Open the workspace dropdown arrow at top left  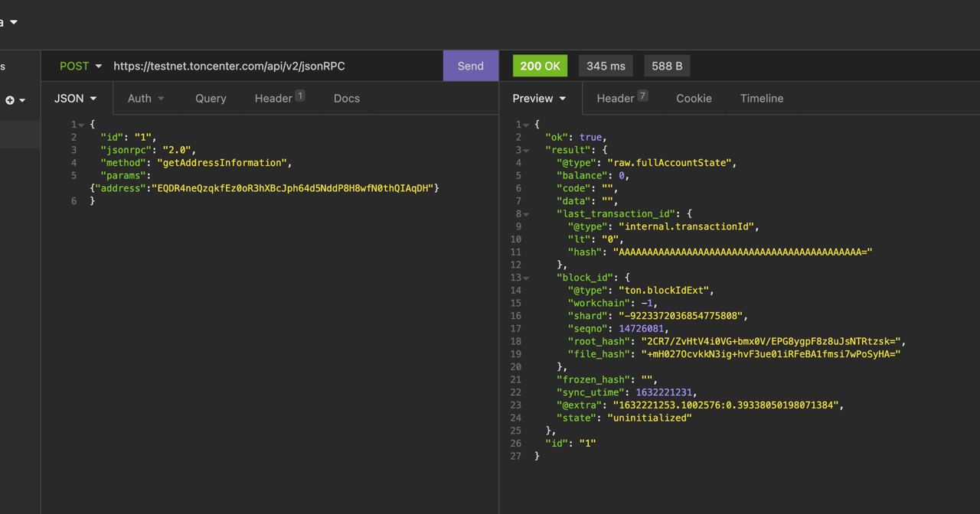pos(13,22)
